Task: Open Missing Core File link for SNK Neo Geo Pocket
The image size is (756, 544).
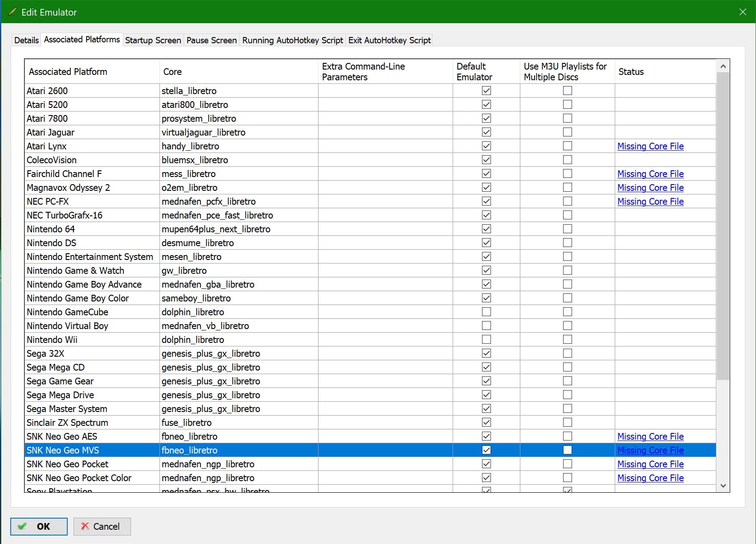Action: click(650, 464)
